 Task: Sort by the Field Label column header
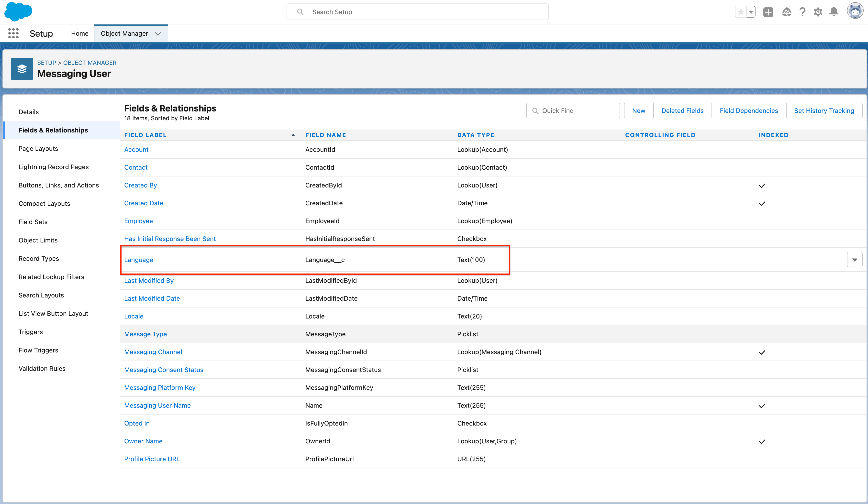tap(145, 135)
